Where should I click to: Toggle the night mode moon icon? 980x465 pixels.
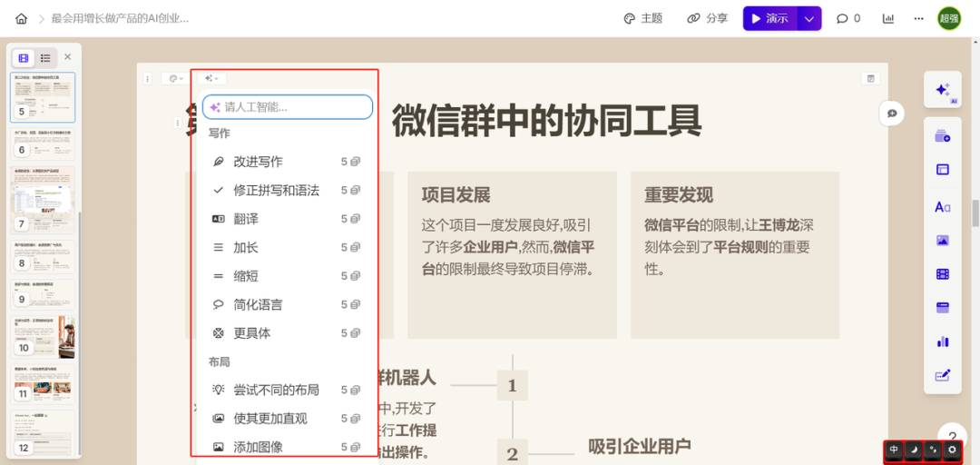[x=914, y=450]
